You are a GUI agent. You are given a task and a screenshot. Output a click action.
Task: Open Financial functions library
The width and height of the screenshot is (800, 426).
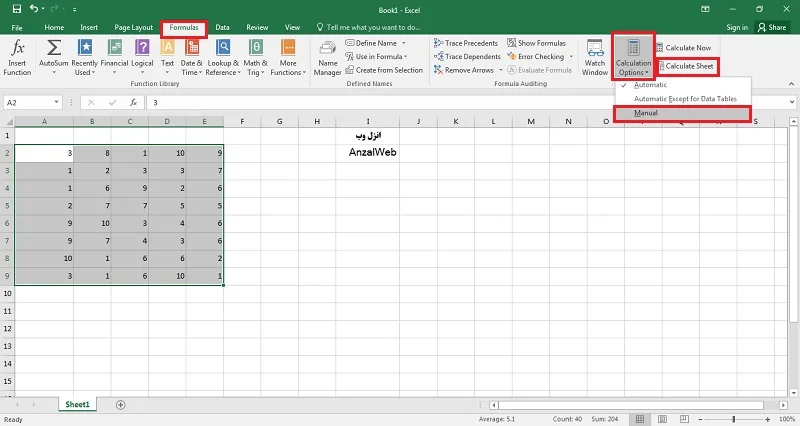(114, 58)
